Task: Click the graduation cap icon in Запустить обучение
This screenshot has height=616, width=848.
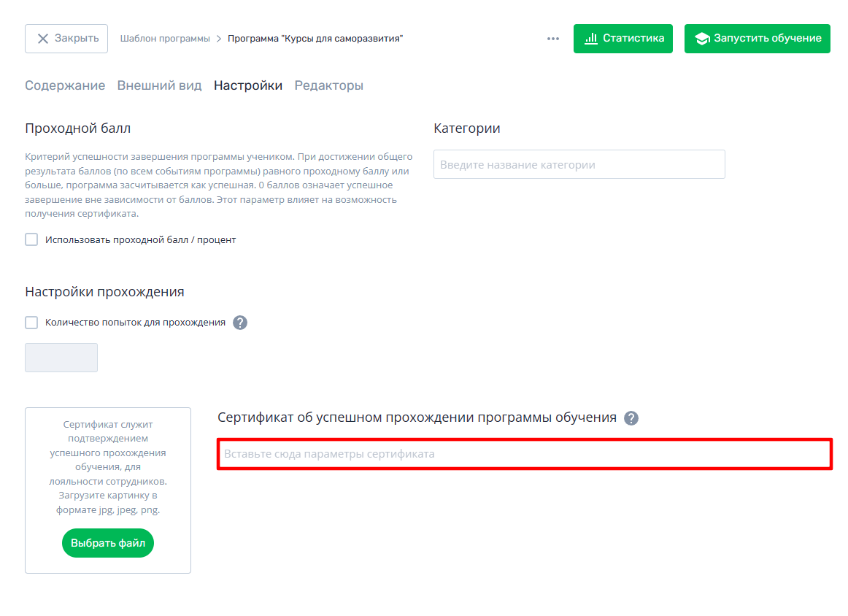Action: 702,39
